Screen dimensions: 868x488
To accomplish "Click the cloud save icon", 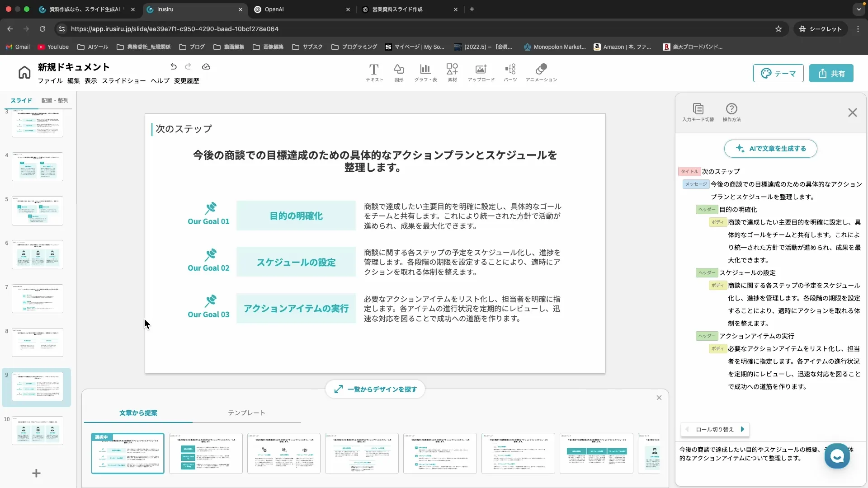I will 206,66.
